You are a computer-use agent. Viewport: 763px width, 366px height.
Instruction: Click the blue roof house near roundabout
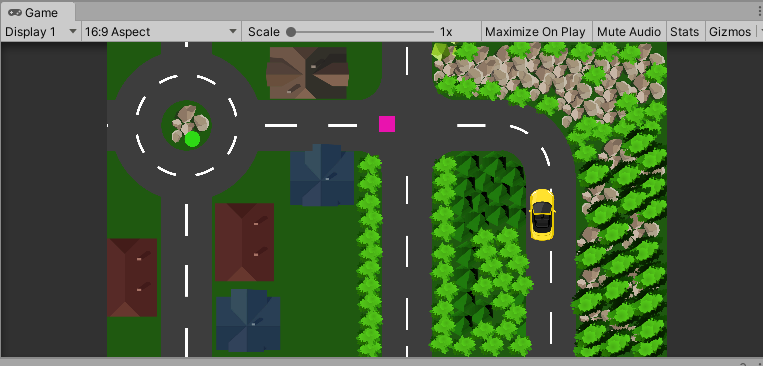[322, 175]
